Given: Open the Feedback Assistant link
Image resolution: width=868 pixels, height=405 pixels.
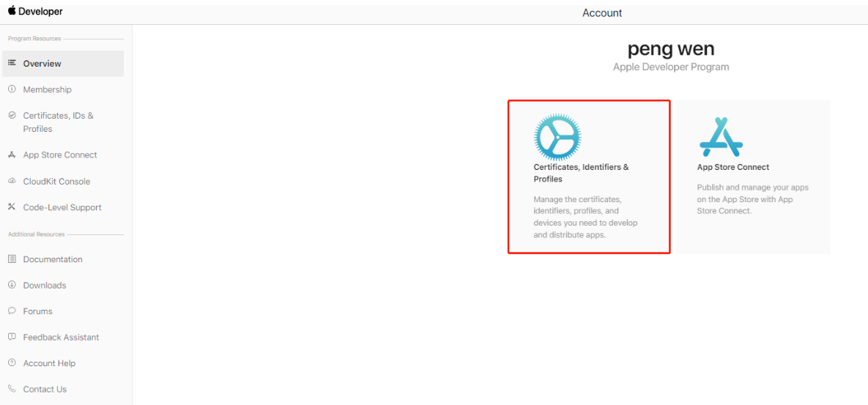Looking at the screenshot, I should click(x=61, y=338).
